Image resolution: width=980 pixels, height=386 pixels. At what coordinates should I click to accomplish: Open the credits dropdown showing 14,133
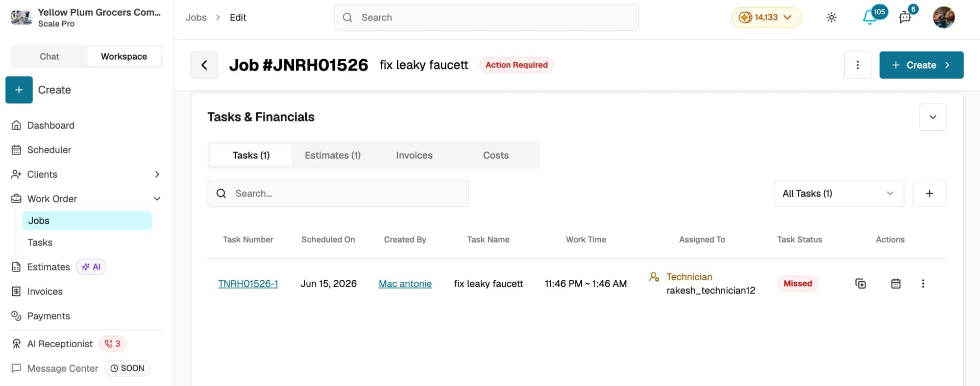tap(766, 17)
